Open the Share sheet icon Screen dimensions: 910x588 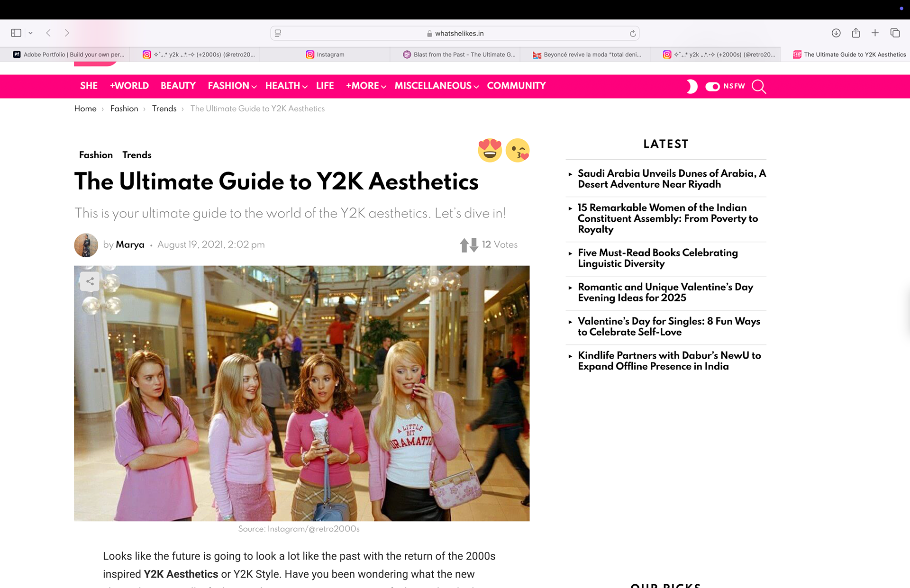pos(855,33)
